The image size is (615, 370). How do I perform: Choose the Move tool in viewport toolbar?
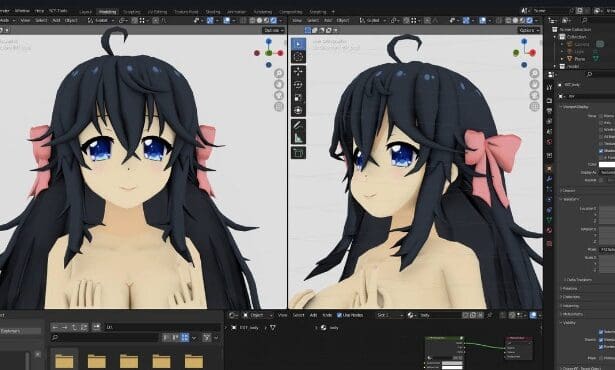point(298,72)
